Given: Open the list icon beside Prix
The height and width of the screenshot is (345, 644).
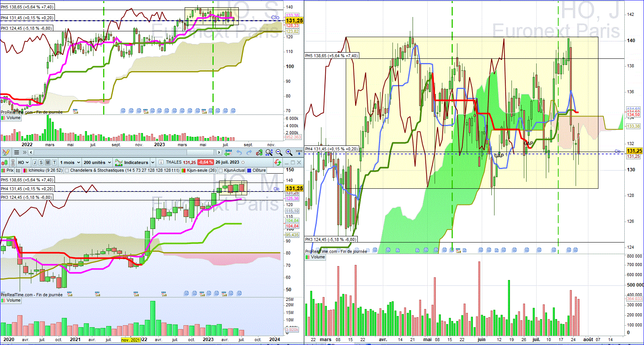Looking at the screenshot, I should click(18, 170).
